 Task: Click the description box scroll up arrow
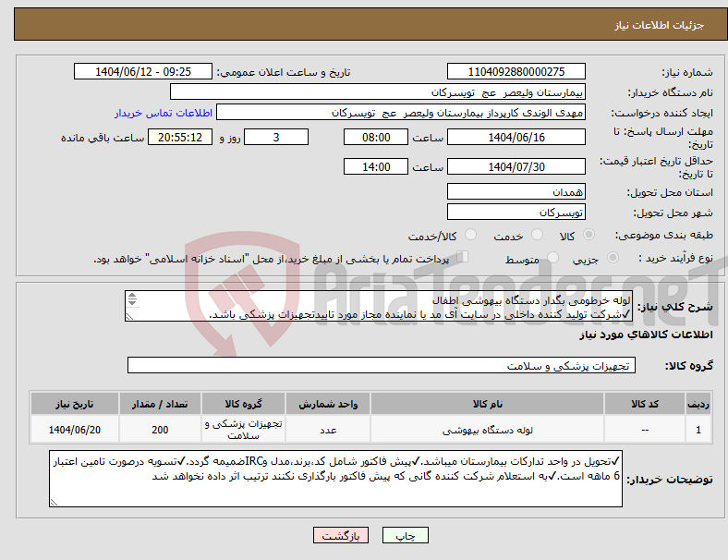pos(132,296)
